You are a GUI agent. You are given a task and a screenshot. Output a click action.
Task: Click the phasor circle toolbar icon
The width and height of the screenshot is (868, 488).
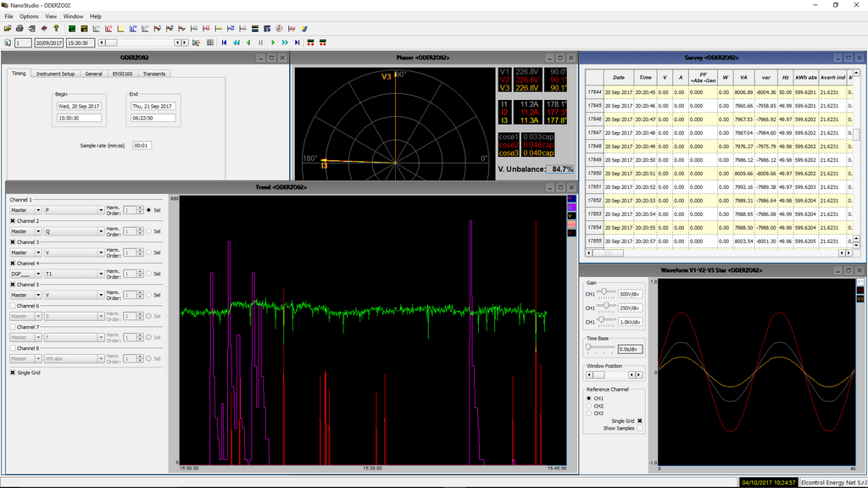[x=279, y=28]
